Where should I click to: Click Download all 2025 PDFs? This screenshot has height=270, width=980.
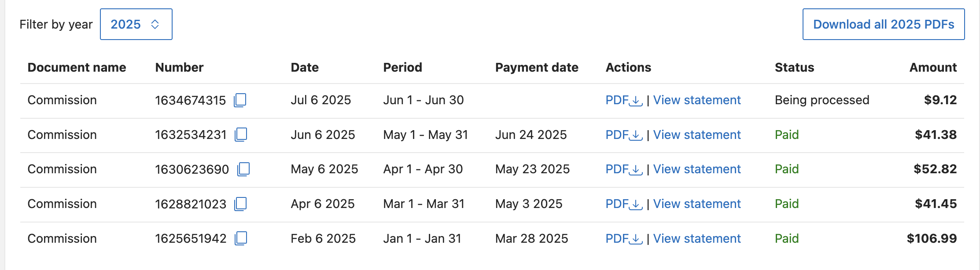tap(883, 24)
